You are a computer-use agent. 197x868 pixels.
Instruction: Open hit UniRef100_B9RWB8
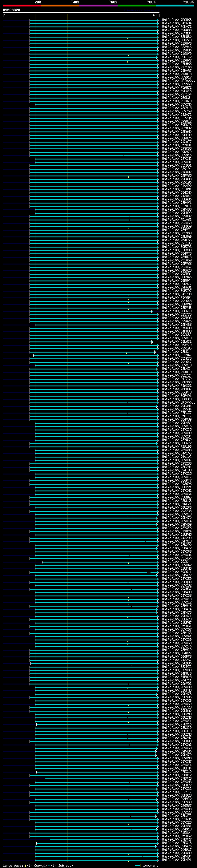tap(177, 30)
